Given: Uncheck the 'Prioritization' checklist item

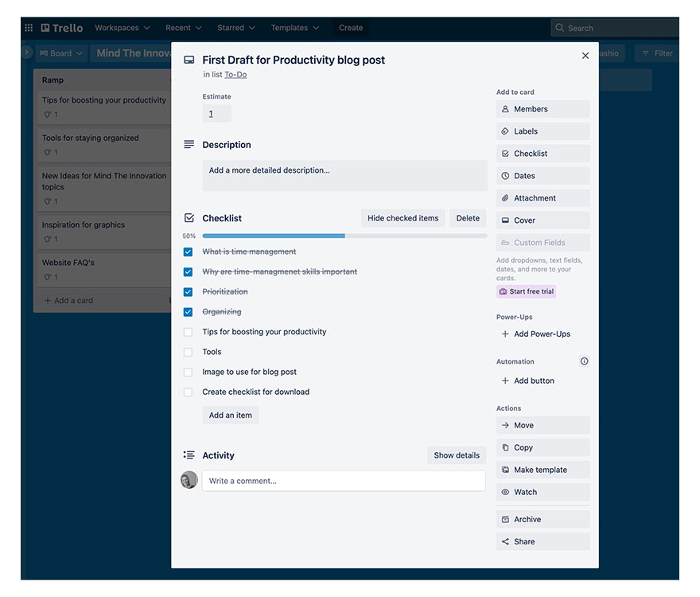Looking at the screenshot, I should (x=188, y=292).
